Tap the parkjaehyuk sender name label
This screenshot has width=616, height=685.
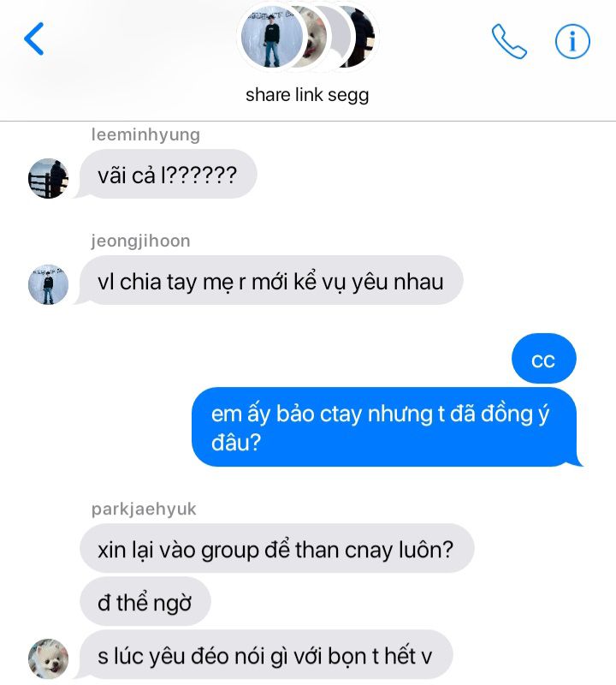click(x=144, y=509)
